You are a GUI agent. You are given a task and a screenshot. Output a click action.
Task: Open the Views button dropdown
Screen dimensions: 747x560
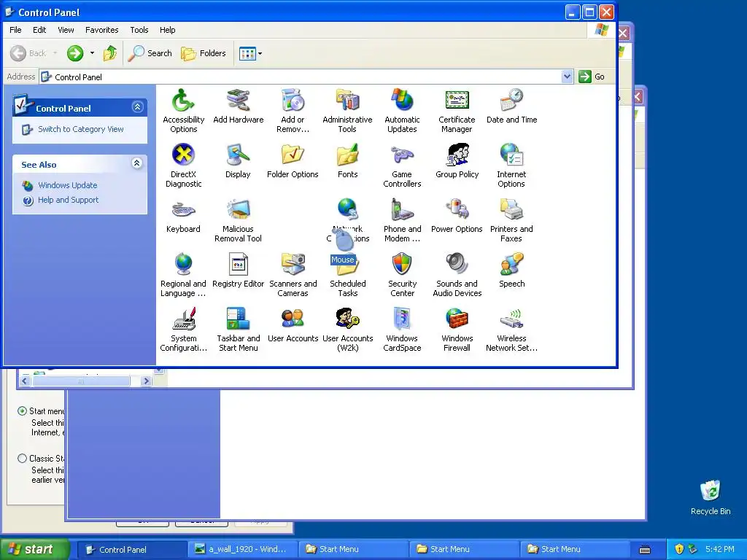[x=260, y=53]
